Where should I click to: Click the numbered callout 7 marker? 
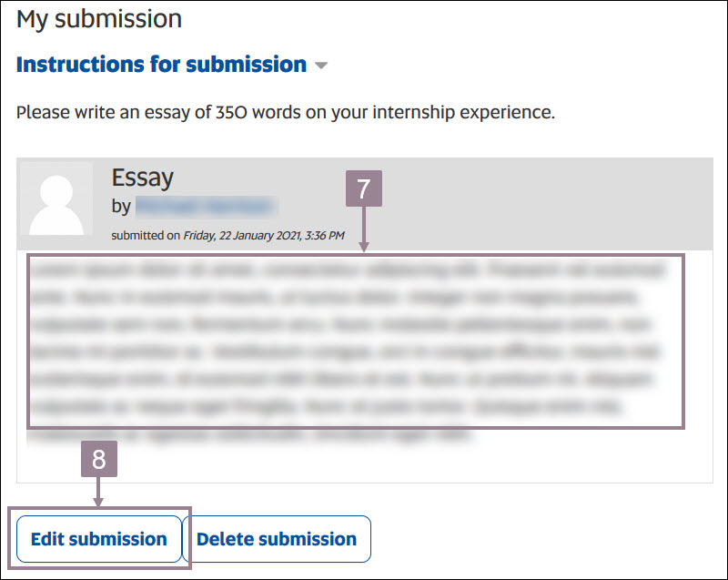tap(364, 187)
